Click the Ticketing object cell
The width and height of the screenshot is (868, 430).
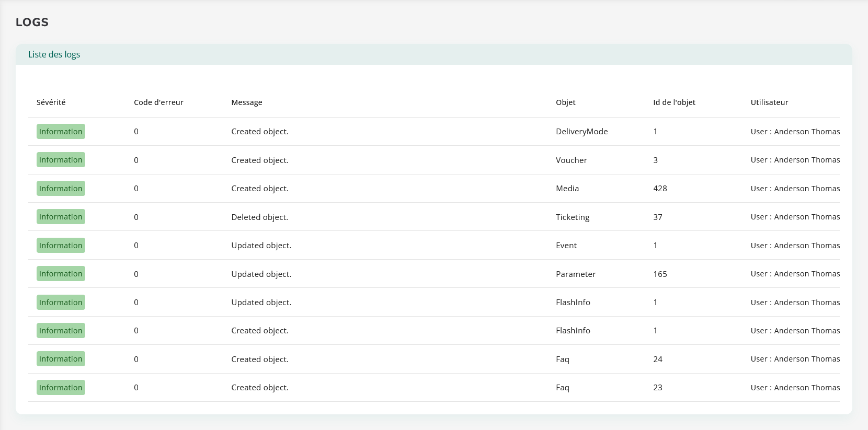[x=572, y=217]
